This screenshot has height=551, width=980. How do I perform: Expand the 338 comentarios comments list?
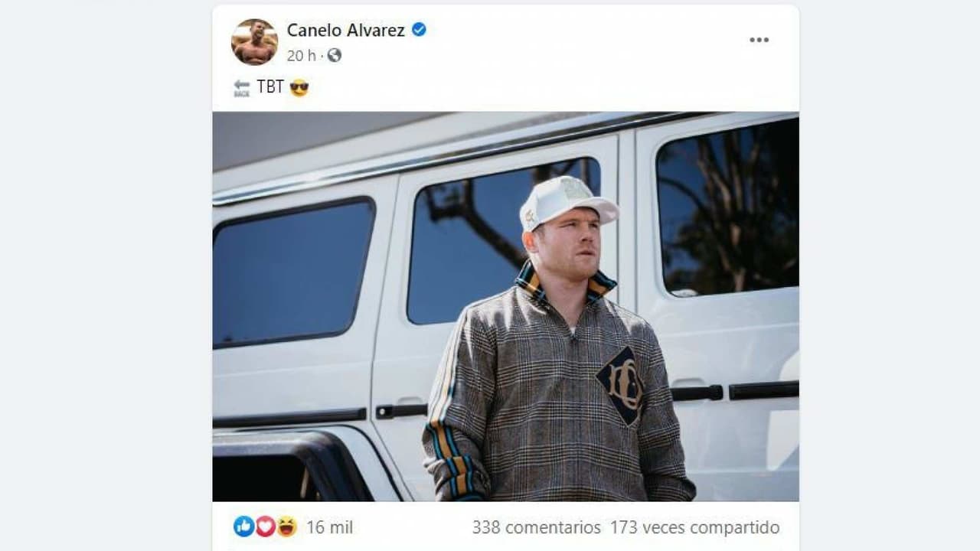pyautogui.click(x=536, y=527)
